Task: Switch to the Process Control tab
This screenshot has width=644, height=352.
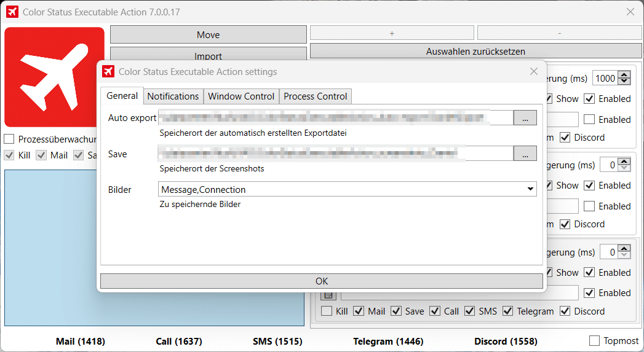Action: [x=316, y=96]
